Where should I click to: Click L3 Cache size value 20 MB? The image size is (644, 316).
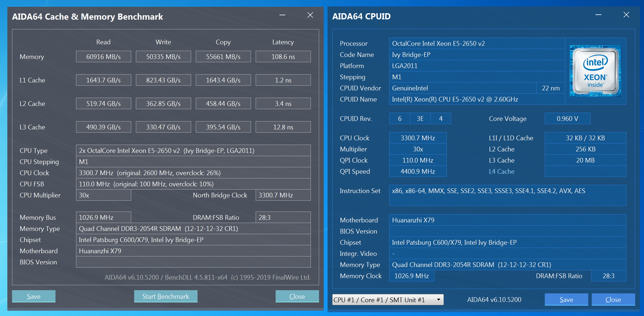point(586,160)
